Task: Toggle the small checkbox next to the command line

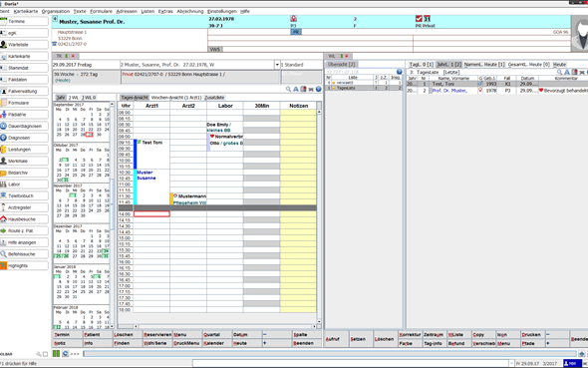Action: tap(46, 354)
